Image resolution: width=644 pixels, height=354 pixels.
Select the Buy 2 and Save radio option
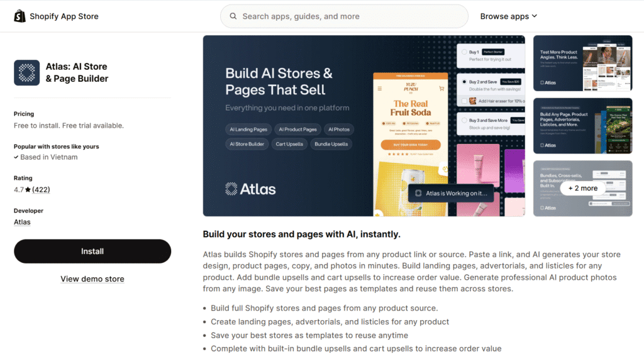pos(464,82)
